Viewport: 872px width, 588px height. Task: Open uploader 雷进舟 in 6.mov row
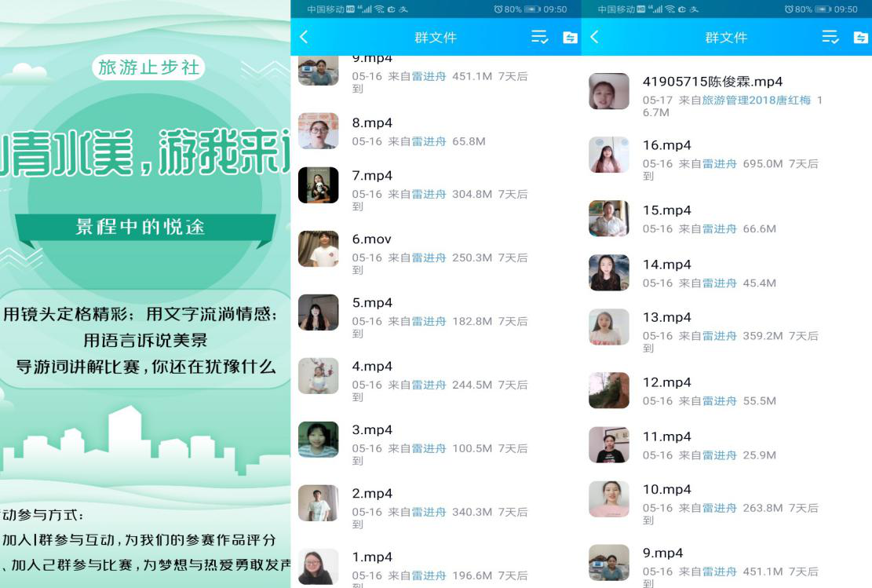pos(429,257)
